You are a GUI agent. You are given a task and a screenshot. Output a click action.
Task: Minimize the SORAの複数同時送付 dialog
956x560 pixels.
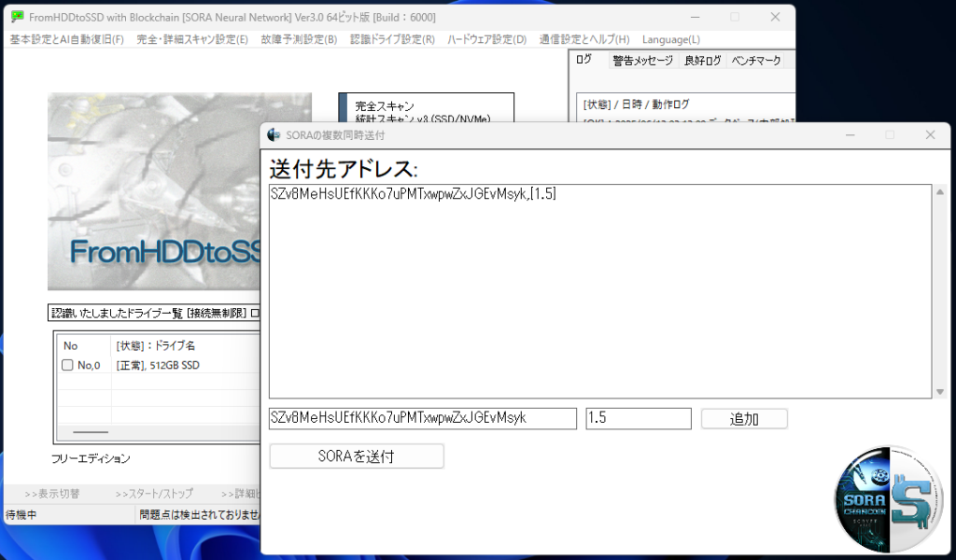pos(851,134)
